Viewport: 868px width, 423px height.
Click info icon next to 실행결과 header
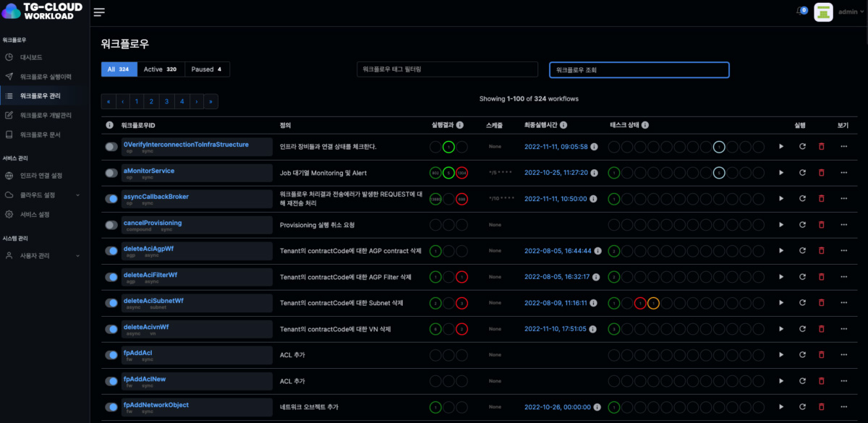pyautogui.click(x=459, y=125)
